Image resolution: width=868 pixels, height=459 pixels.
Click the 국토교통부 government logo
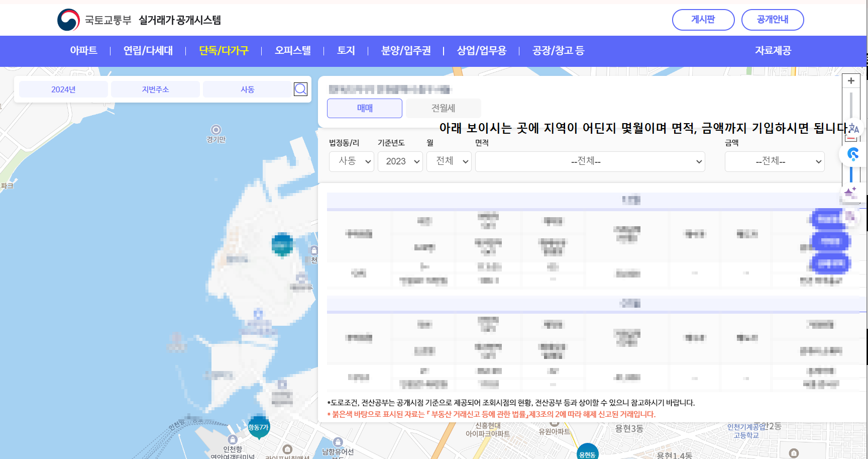tap(68, 19)
